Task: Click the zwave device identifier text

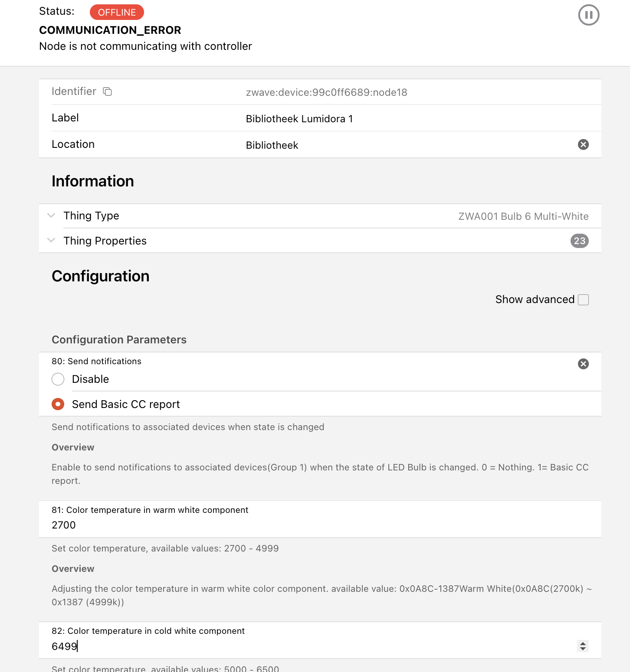Action: tap(326, 92)
